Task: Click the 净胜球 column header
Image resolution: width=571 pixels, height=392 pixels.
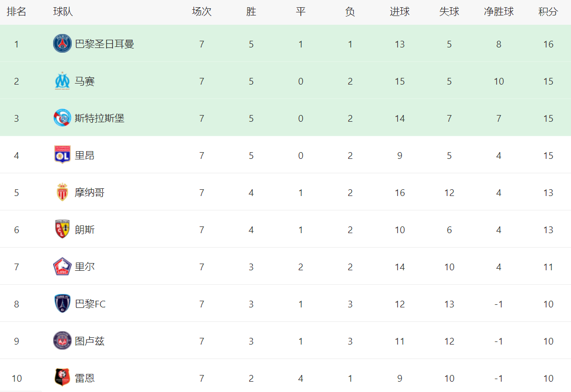Action: coord(498,12)
